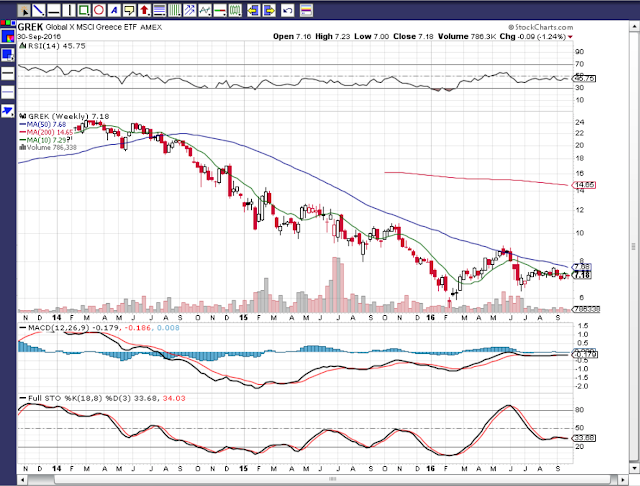Select the red-green price line tool
Image resolution: width=640 pixels, height=486 pixels.
click(220, 10)
